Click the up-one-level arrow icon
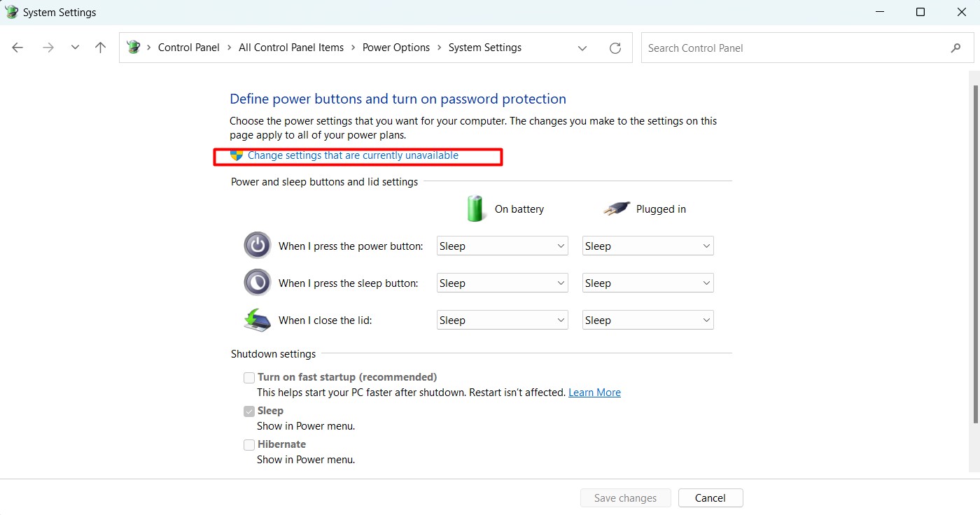This screenshot has height=515, width=980. pos(101,48)
